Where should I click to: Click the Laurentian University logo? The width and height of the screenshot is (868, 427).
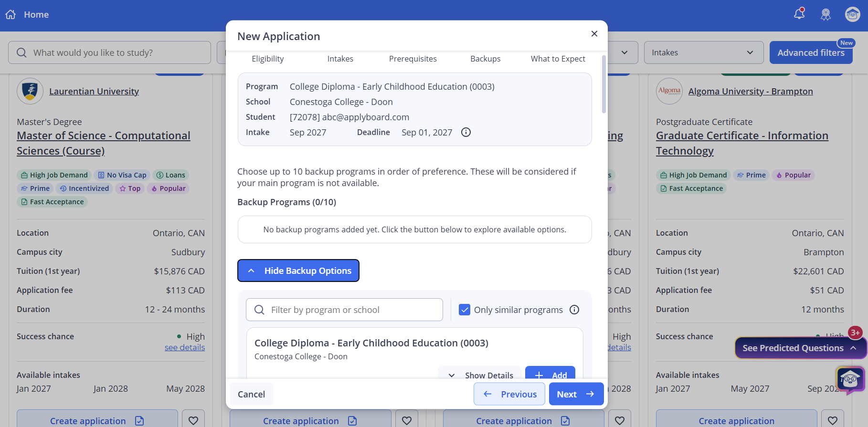pos(30,91)
